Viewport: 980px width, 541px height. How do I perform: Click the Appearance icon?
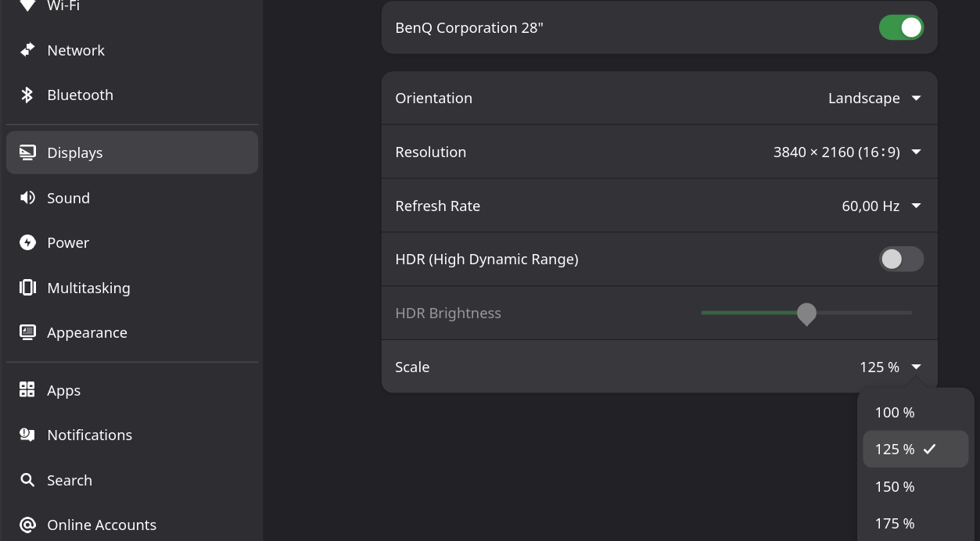pyautogui.click(x=27, y=332)
